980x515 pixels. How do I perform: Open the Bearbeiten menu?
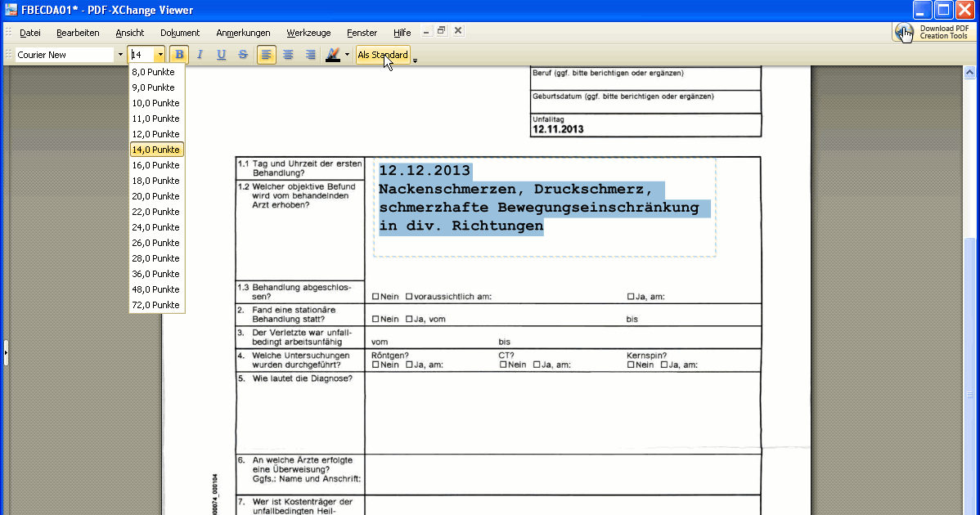[x=79, y=33]
